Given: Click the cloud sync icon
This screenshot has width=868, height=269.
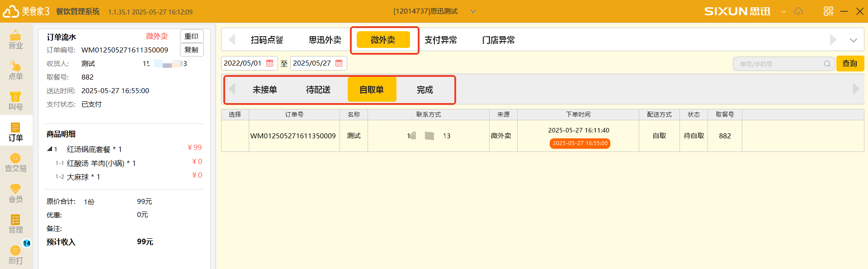Looking at the screenshot, I should click(x=798, y=11).
